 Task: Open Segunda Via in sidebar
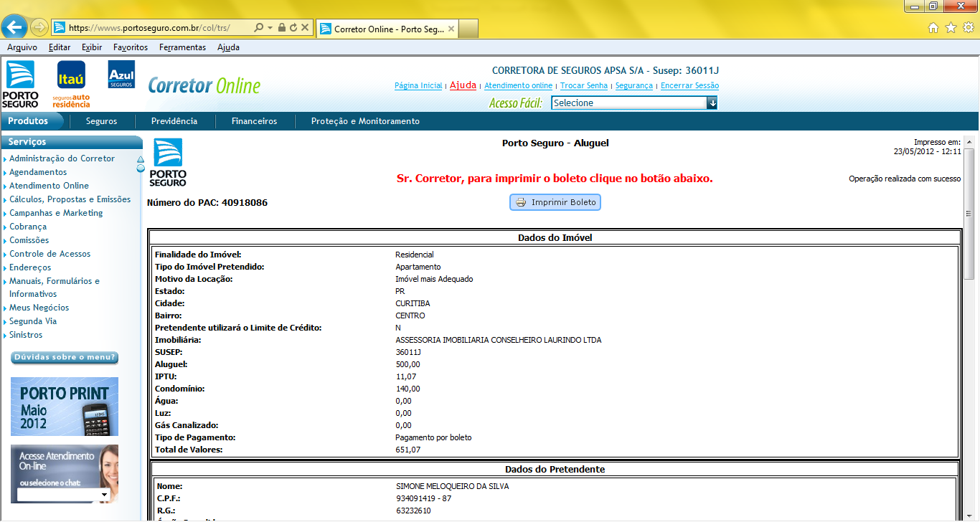tap(33, 321)
